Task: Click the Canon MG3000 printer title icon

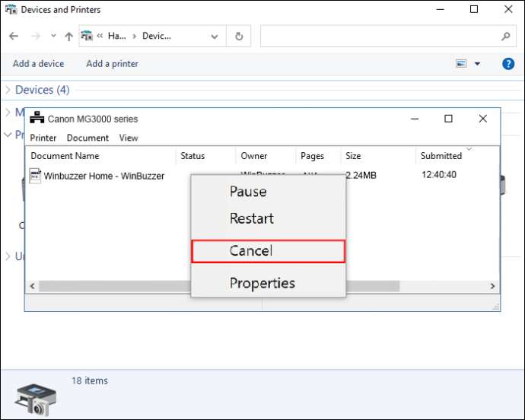Action: [37, 118]
